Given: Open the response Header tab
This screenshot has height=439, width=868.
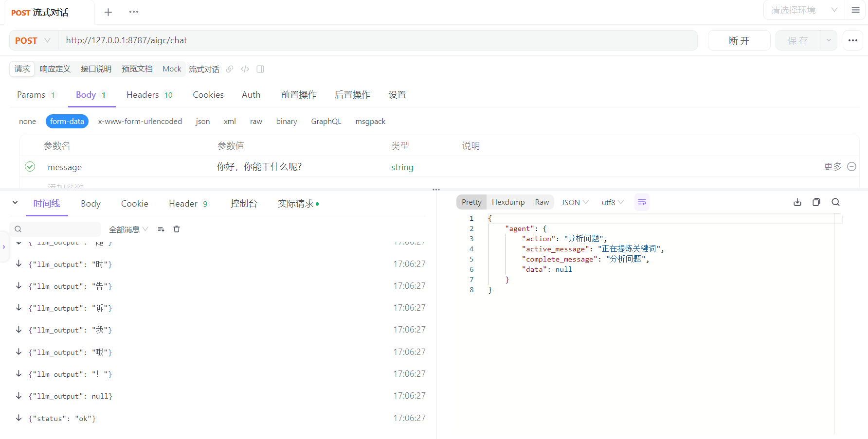Looking at the screenshot, I should pyautogui.click(x=188, y=204).
